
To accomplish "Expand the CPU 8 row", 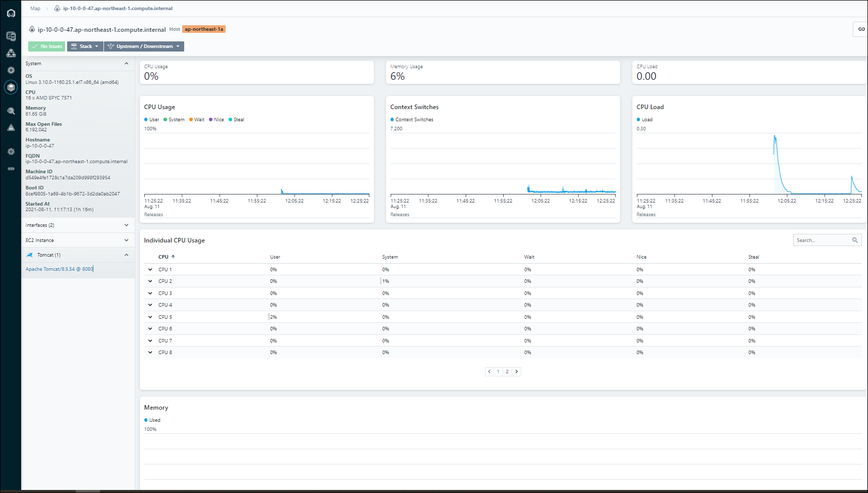I will (x=150, y=353).
